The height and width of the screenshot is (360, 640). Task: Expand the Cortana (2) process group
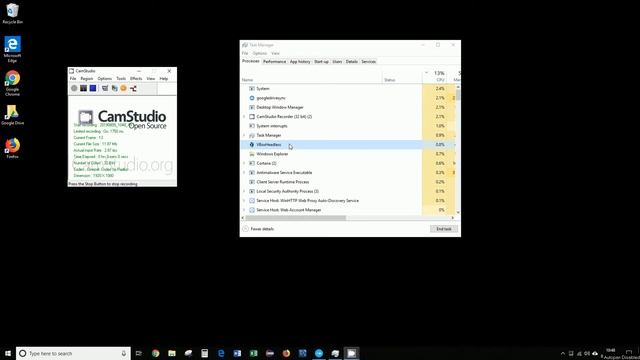[x=244, y=163]
